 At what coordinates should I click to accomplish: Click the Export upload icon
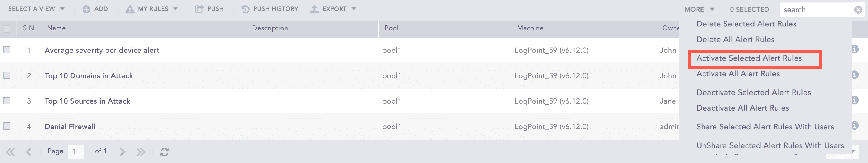coord(314,9)
